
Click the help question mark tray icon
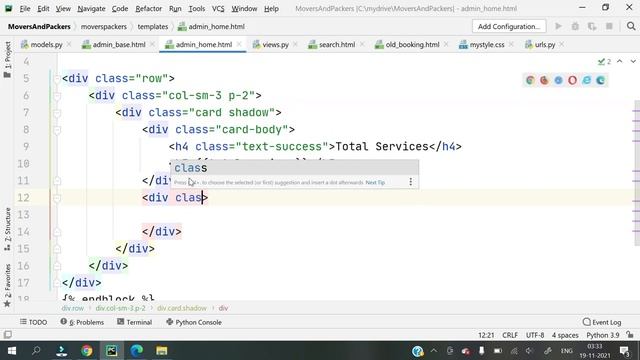tap(418, 351)
